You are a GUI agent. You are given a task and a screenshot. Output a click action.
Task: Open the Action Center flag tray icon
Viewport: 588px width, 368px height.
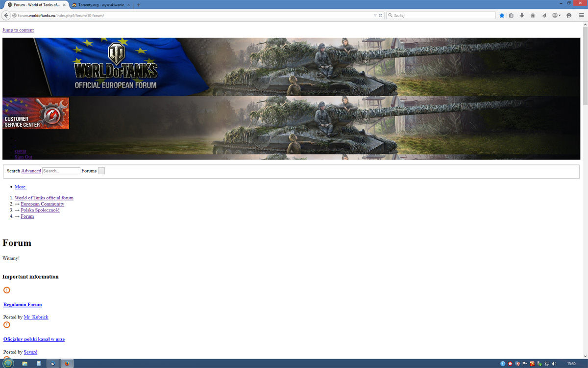pyautogui.click(x=525, y=364)
